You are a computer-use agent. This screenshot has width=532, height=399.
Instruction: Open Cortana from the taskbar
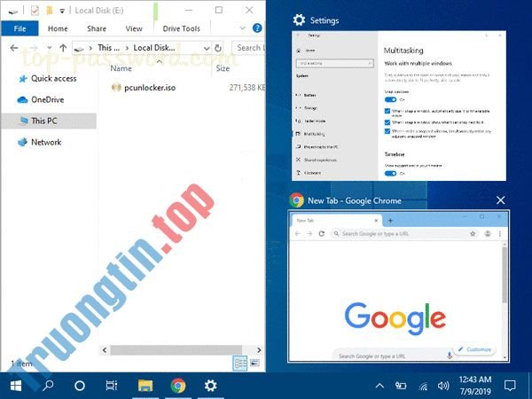pyautogui.click(x=80, y=386)
